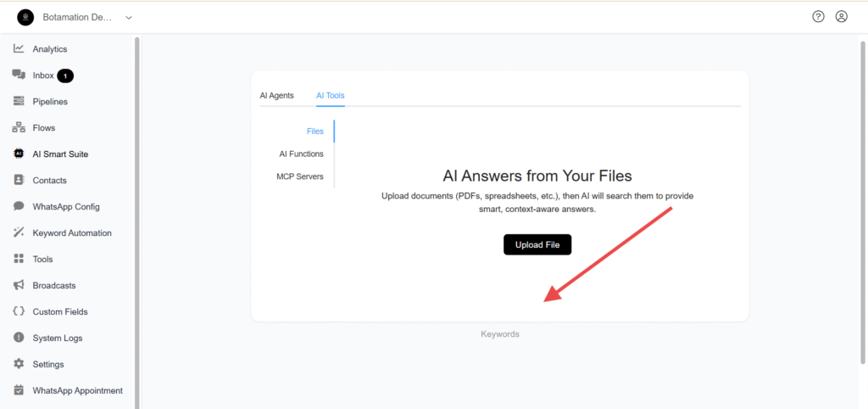Image resolution: width=868 pixels, height=409 pixels.
Task: Click the main page vertical scrollbar
Action: tap(862, 202)
